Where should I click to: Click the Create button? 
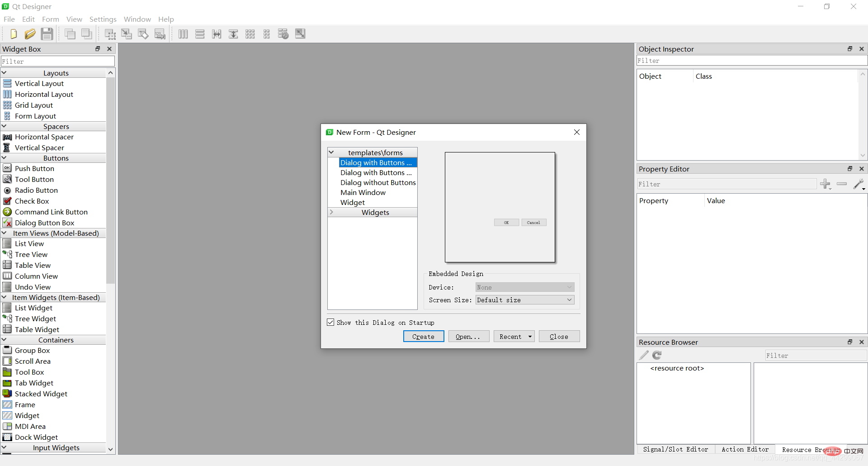[423, 337]
